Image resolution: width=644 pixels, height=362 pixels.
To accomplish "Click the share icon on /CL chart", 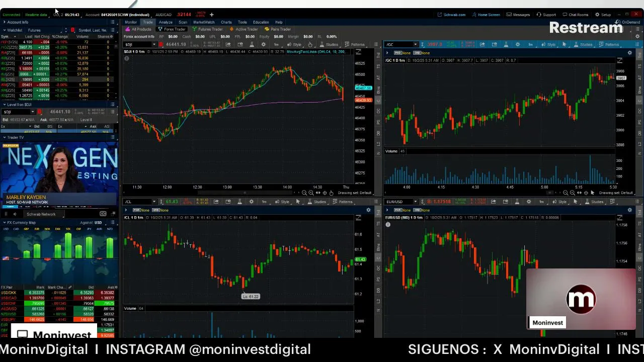I will pyautogui.click(x=216, y=202).
